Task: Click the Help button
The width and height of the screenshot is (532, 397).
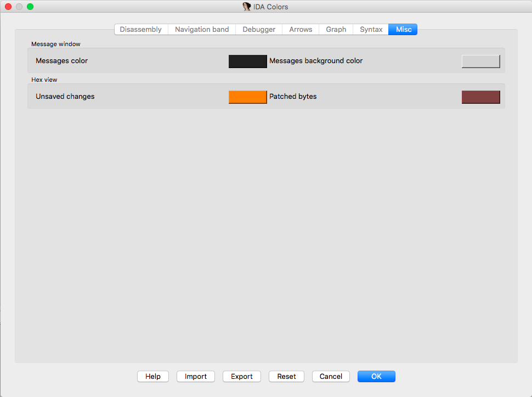Action: 153,376
